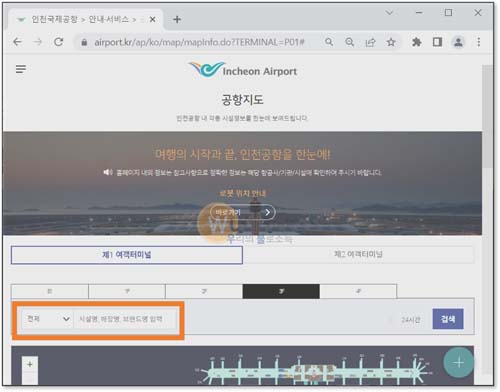
Task: Click the 공항지도 page heading
Action: [x=242, y=100]
